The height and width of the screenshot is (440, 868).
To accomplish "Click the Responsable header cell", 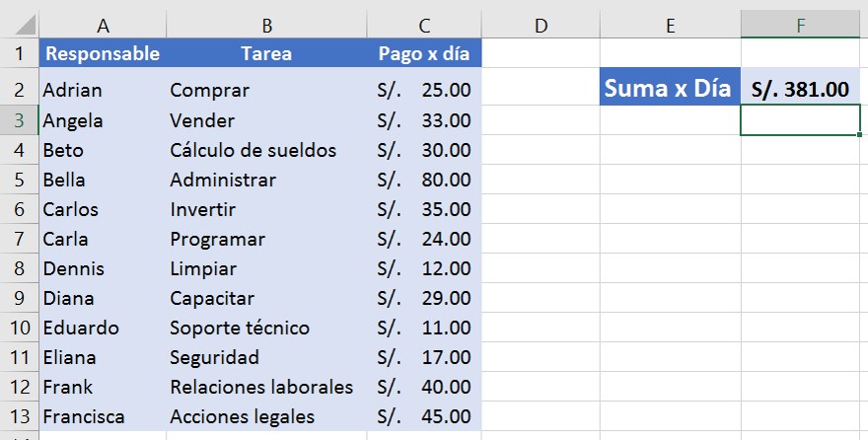I will click(103, 53).
